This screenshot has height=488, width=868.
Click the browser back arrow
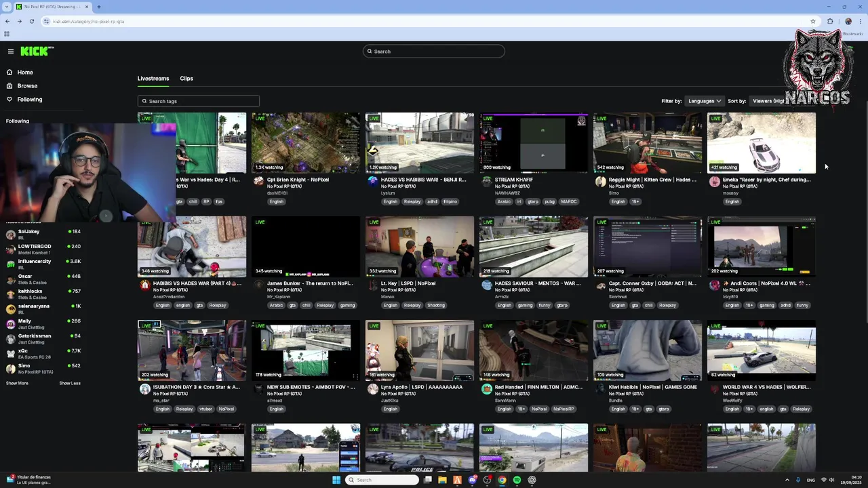tap(7, 22)
